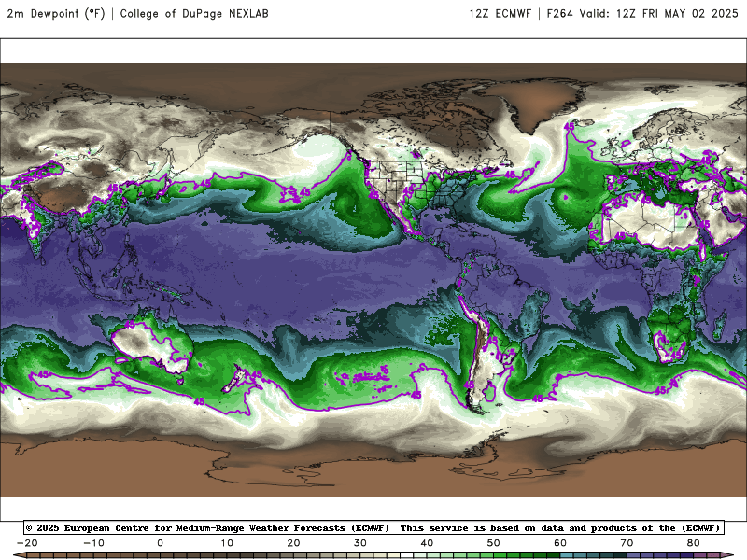The height and width of the screenshot is (560, 747).
Task: Click the "40" colorbar scale label
Action: 427,543
